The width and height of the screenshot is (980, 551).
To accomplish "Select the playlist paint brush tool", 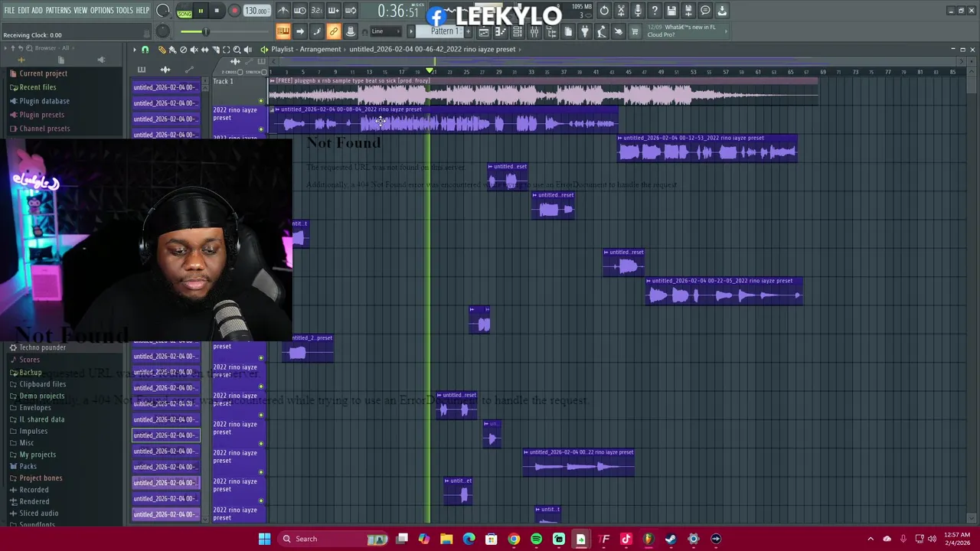I will coord(172,49).
